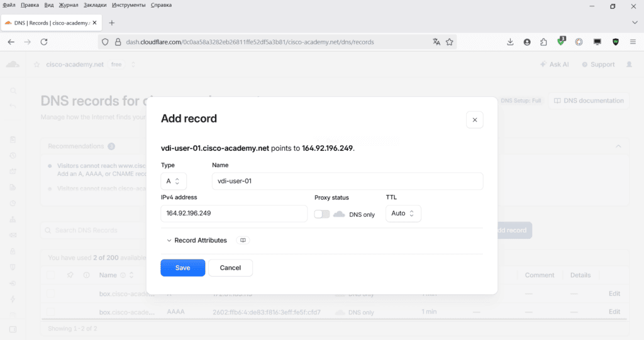Image resolution: width=644 pixels, height=340 pixels.
Task: Click the address bar URL
Action: (250, 42)
